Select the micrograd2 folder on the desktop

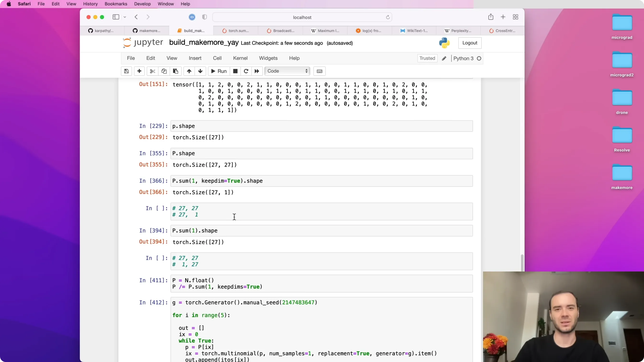point(622,64)
